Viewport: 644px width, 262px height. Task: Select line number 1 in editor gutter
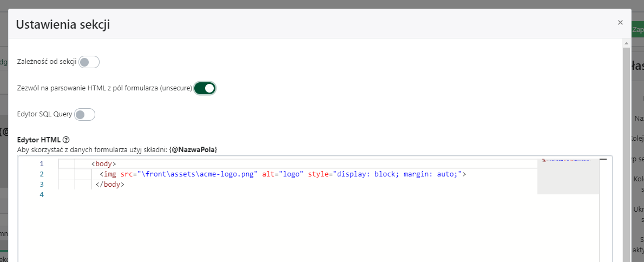(x=41, y=164)
